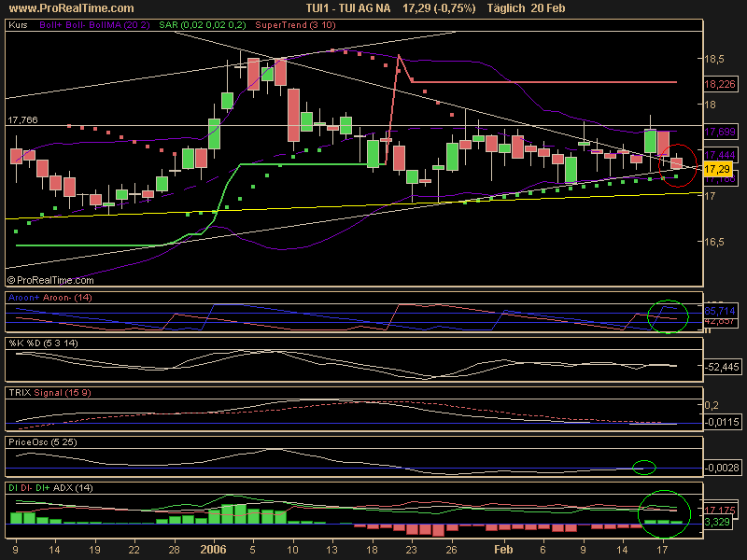Click the 17,699 Bollinger value tag
This screenshot has width=747, height=560.
pos(720,132)
